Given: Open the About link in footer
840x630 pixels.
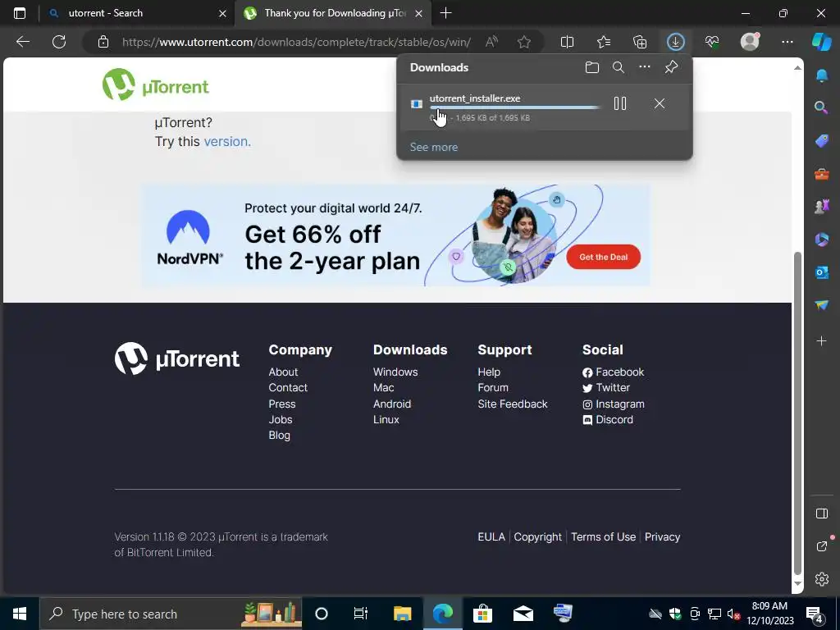Looking at the screenshot, I should click(x=283, y=372).
